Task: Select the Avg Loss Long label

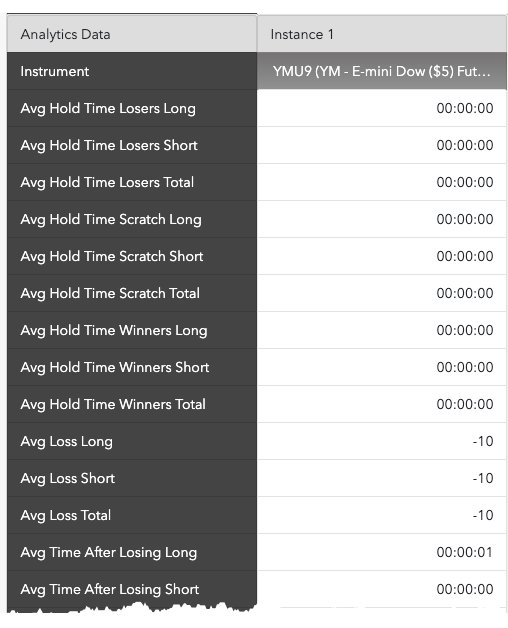Action: (x=67, y=442)
